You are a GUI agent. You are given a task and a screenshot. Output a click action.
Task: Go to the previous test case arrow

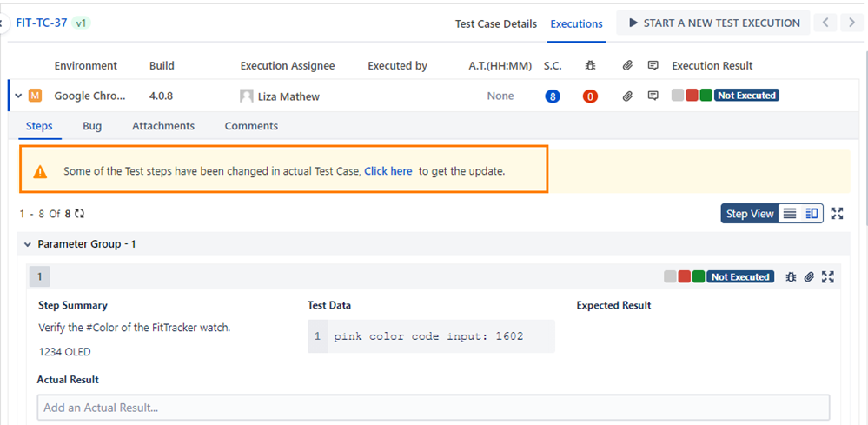coord(825,23)
